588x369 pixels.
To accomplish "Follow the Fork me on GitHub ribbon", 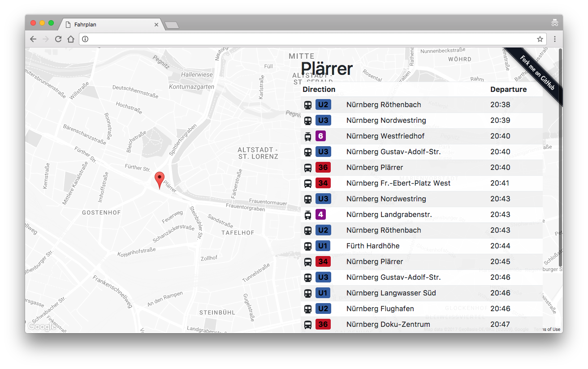I will 537,73.
